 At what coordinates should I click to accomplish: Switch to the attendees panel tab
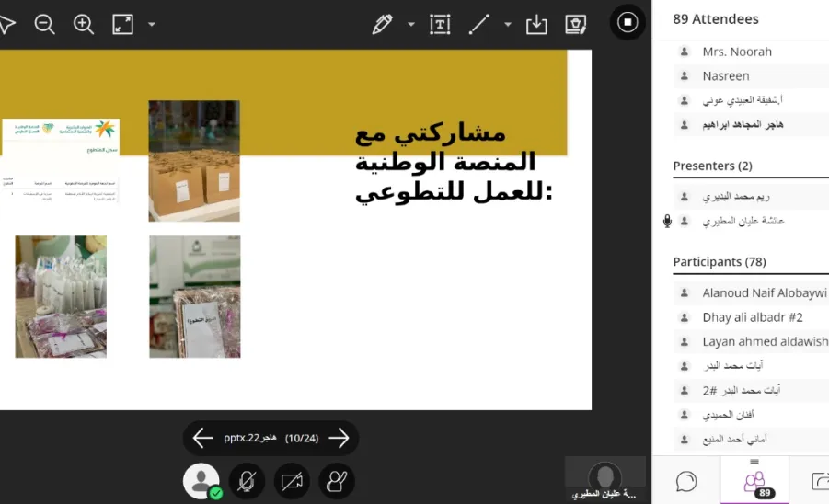click(x=755, y=481)
